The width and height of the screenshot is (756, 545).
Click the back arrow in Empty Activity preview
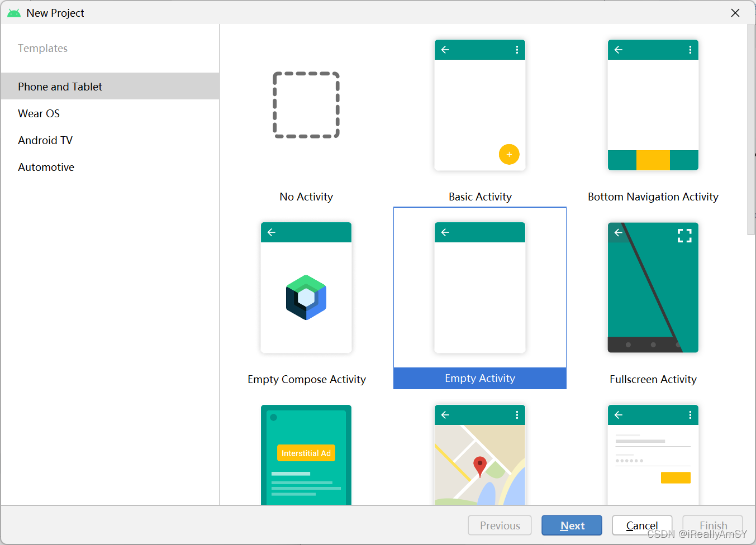point(445,232)
